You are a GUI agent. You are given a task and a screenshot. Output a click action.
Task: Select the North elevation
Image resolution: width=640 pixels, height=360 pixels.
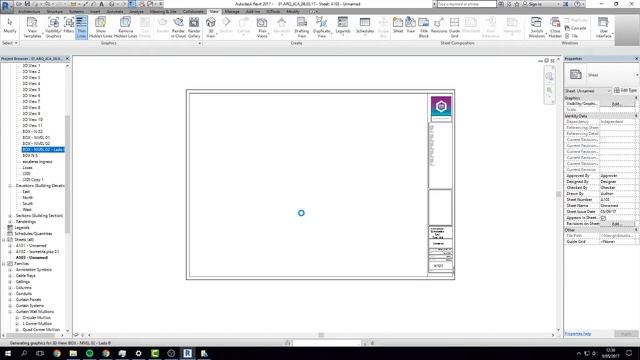tap(28, 198)
